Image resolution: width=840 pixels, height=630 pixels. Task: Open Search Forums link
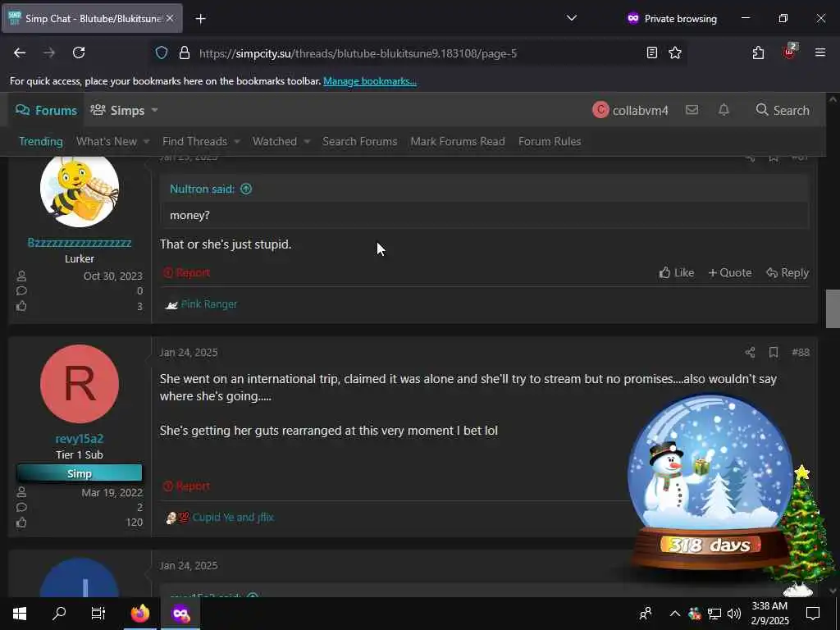[x=359, y=141]
